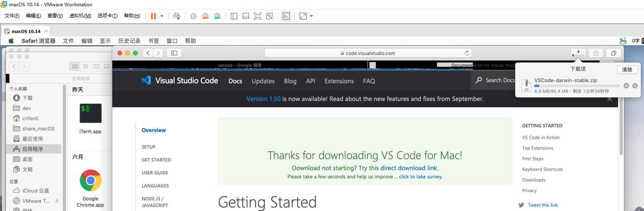Viewport: 644px width, 211px height.
Task: Dismiss the Version 1.50 banner
Action: coord(609,99)
